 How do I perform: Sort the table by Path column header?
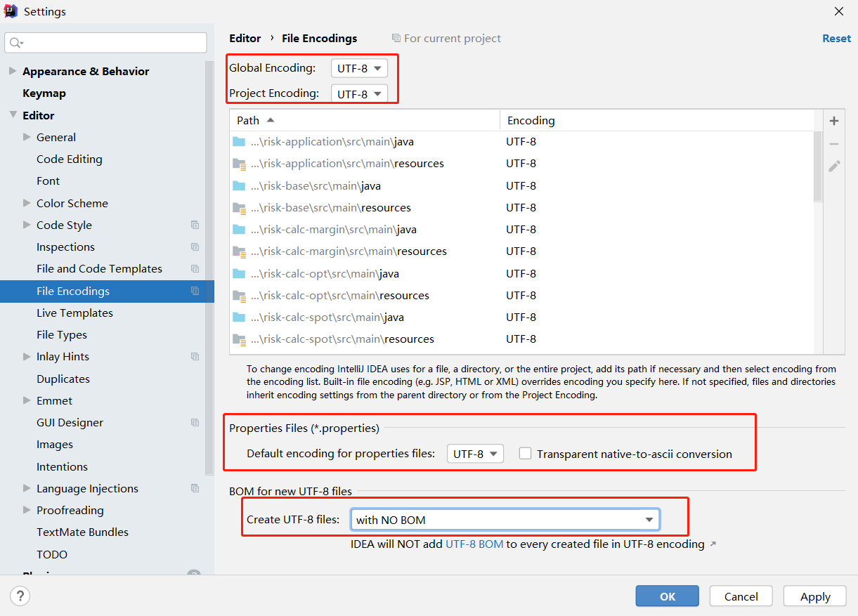364,121
